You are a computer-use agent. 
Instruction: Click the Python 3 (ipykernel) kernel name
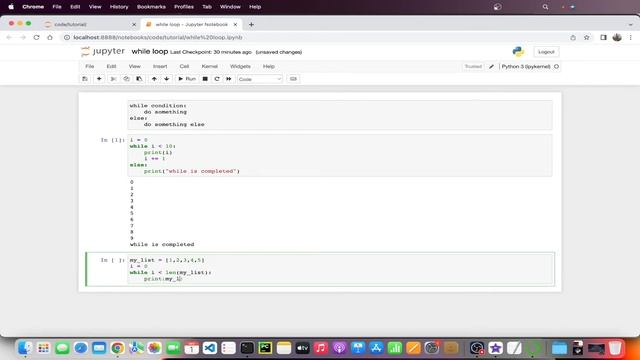526,66
